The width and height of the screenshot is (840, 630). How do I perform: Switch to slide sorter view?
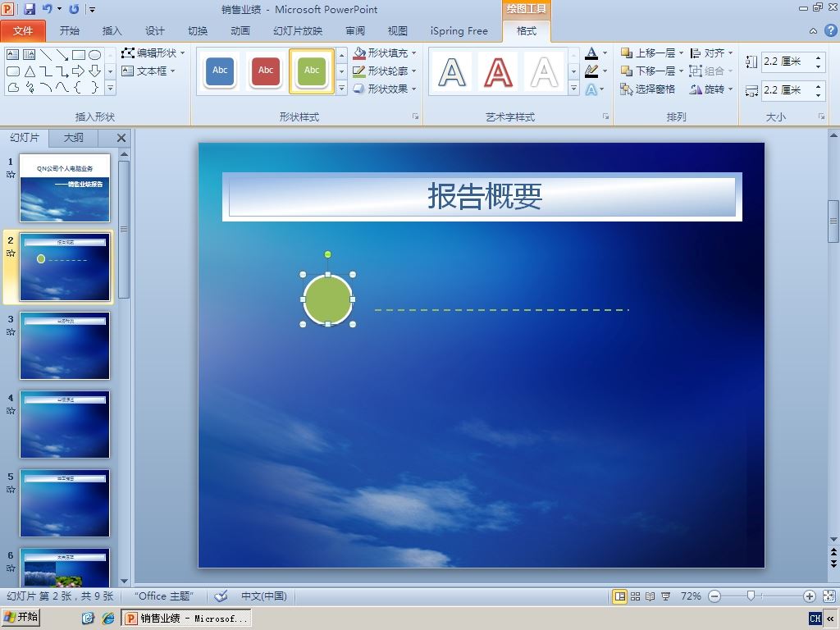(x=635, y=596)
